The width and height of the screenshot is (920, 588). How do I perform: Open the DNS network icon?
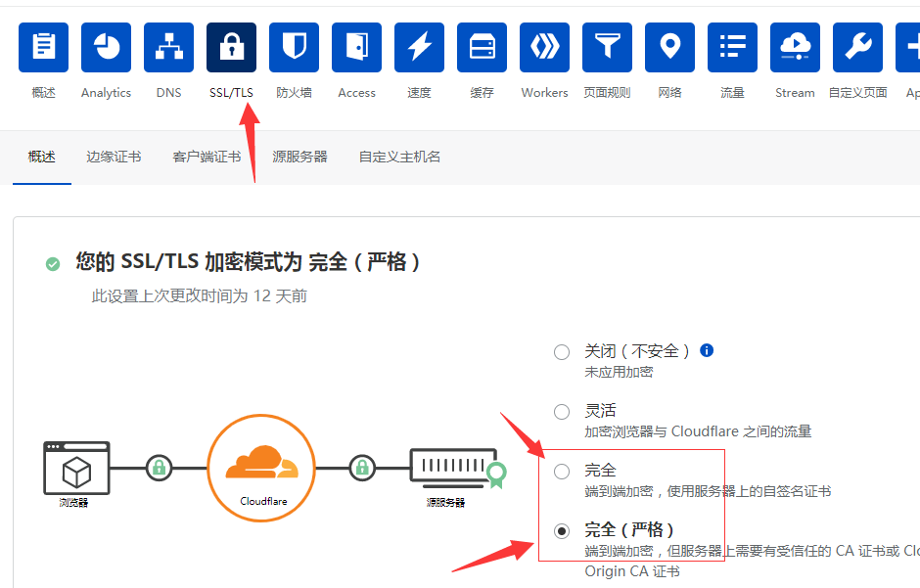169,48
